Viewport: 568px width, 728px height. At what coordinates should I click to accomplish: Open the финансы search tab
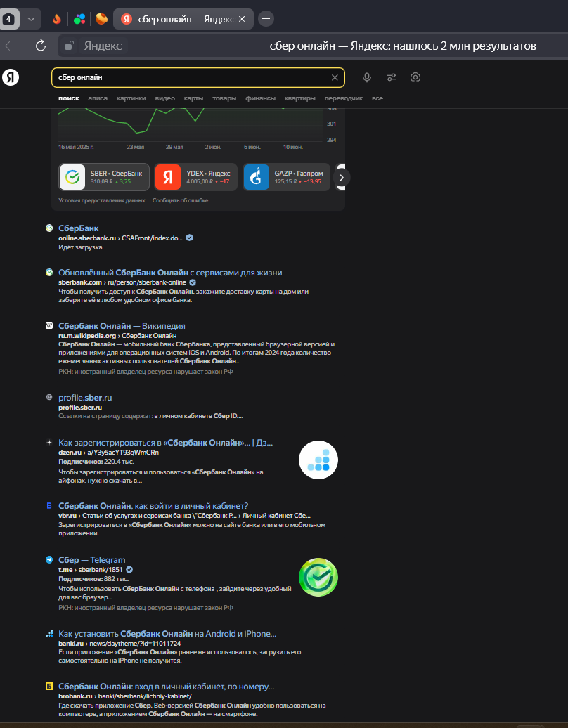pos(261,98)
